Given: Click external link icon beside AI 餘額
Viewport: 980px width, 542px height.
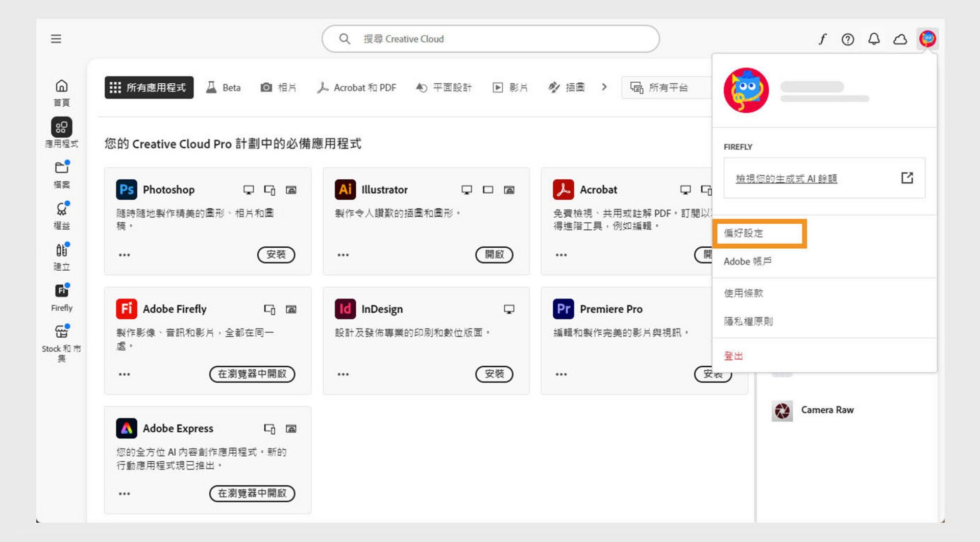Looking at the screenshot, I should (907, 178).
